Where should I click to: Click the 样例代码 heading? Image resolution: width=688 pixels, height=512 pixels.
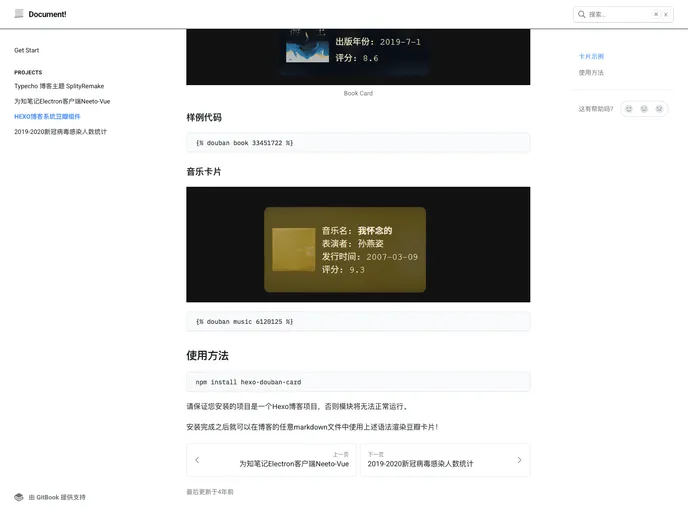click(x=204, y=118)
